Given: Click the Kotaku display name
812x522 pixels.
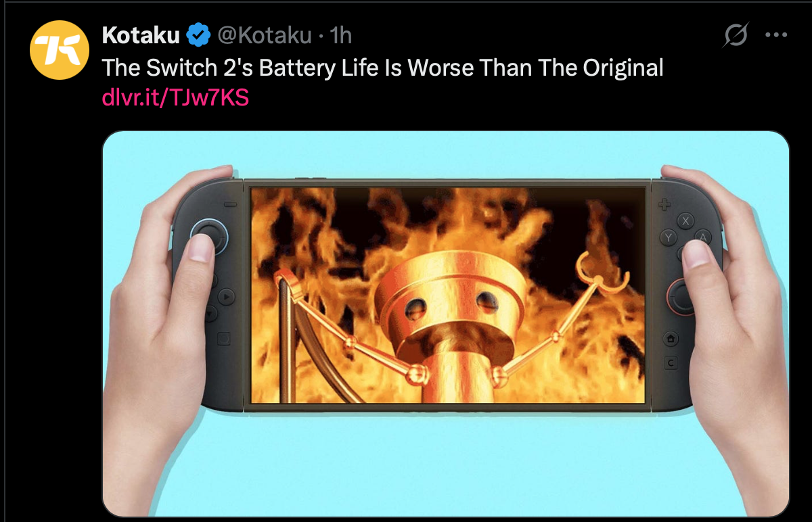Looking at the screenshot, I should 141,35.
